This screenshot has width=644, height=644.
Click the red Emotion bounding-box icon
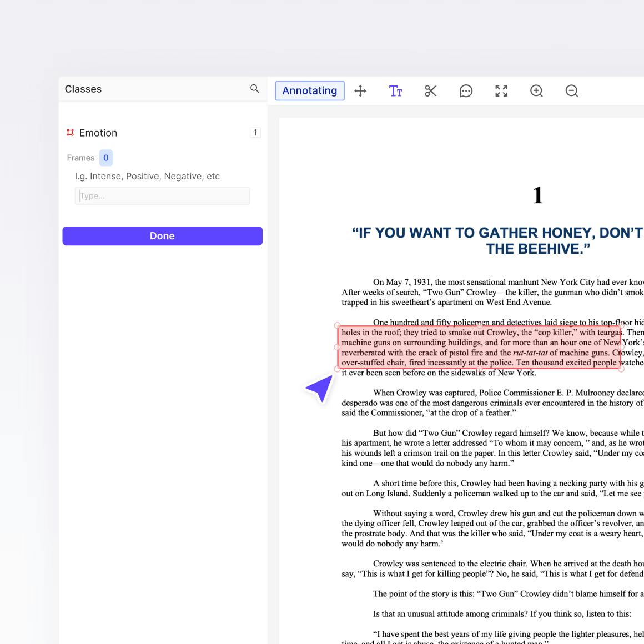pyautogui.click(x=71, y=133)
